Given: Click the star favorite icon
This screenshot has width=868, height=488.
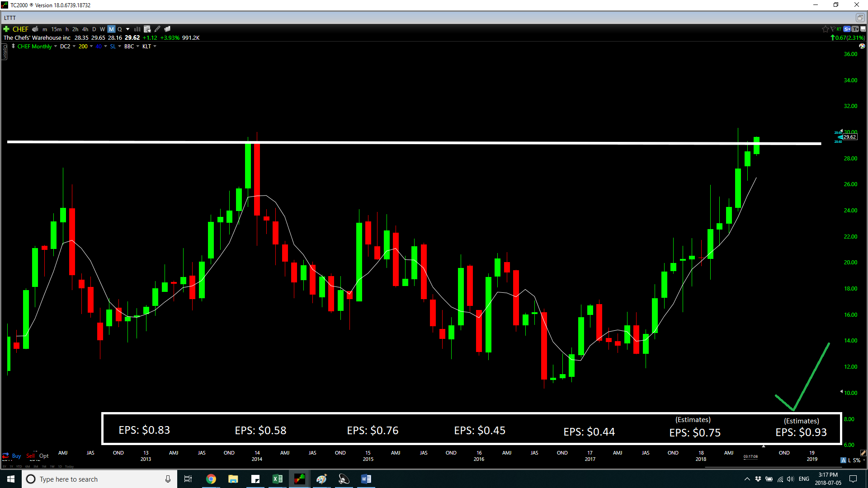Looking at the screenshot, I should (825, 29).
